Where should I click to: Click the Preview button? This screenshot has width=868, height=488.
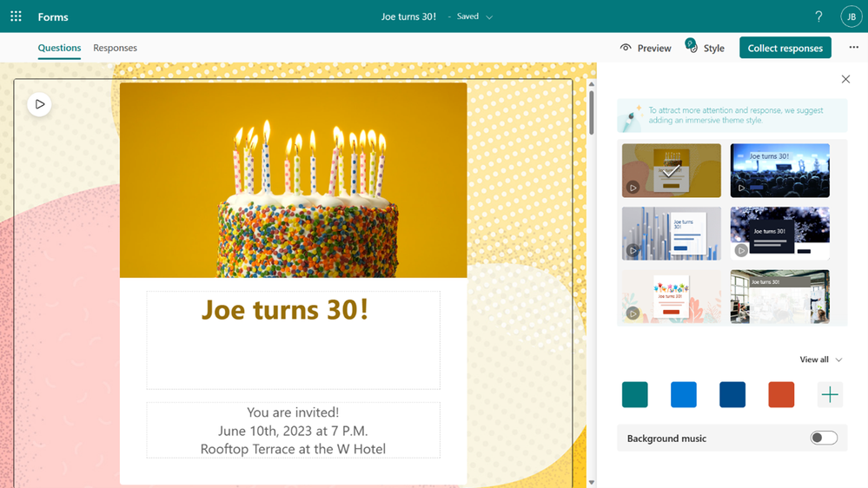[x=646, y=48]
